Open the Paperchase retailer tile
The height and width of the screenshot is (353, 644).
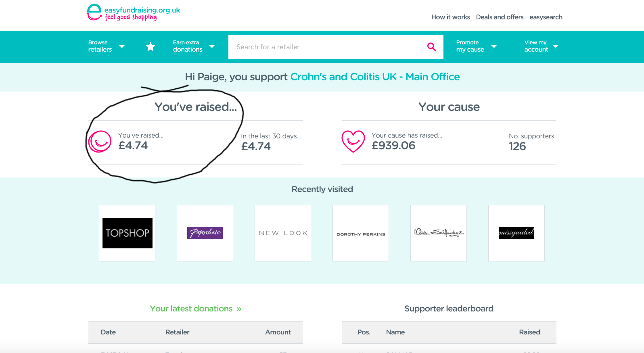(x=205, y=233)
